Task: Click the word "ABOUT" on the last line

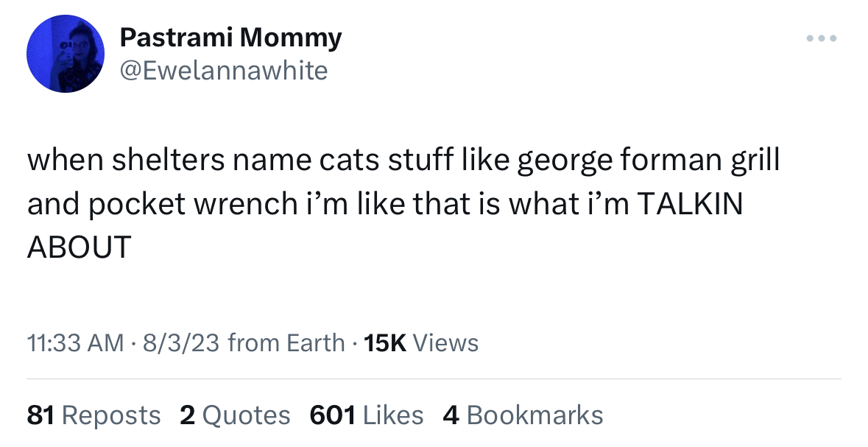Action: point(79,247)
